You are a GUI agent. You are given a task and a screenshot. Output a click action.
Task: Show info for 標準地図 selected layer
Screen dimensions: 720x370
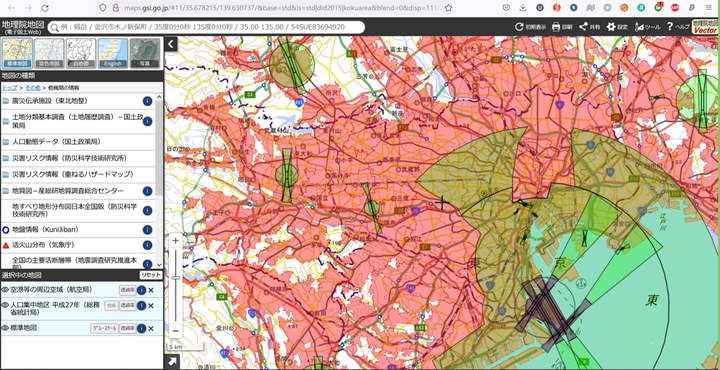141,328
